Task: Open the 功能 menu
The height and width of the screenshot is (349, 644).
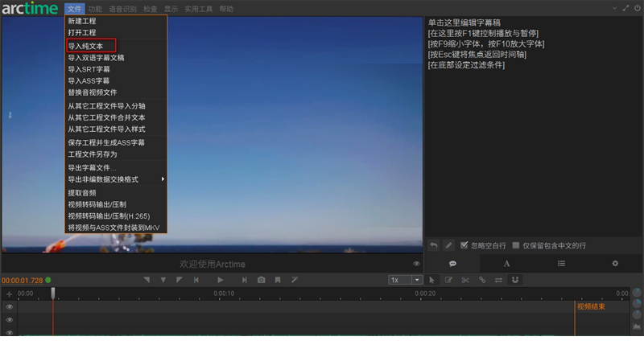Action: coord(95,9)
